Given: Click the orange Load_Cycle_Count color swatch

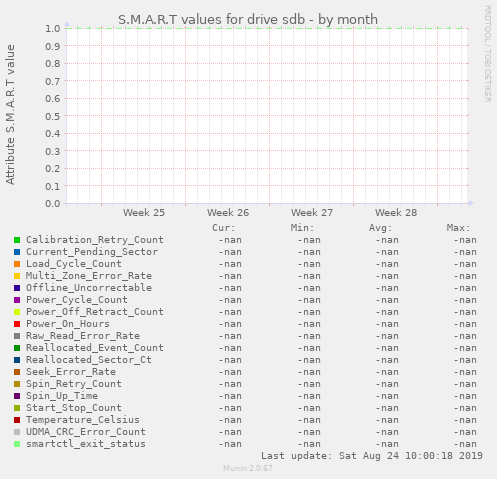Looking at the screenshot, I should click(x=17, y=264).
